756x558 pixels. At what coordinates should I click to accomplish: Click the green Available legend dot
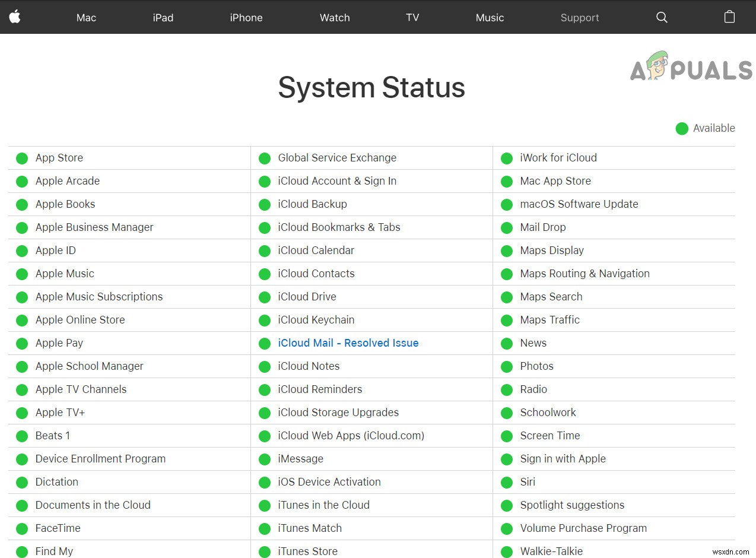tap(682, 128)
